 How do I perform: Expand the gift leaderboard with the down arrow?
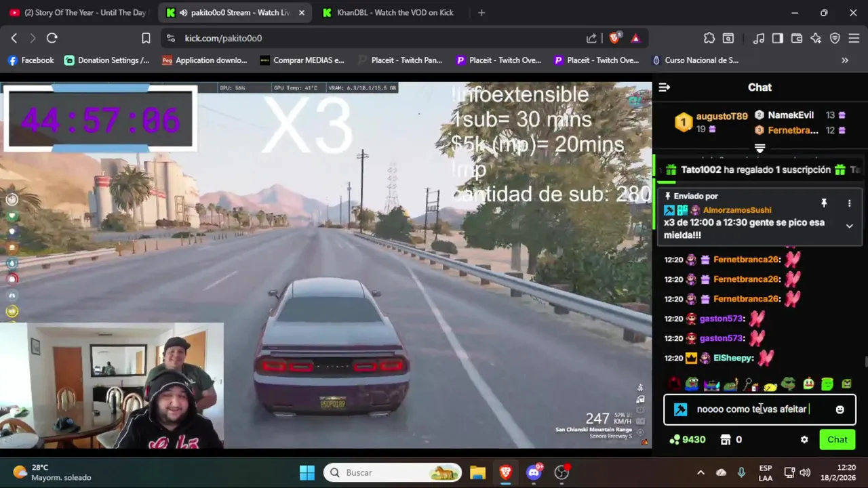coord(759,148)
